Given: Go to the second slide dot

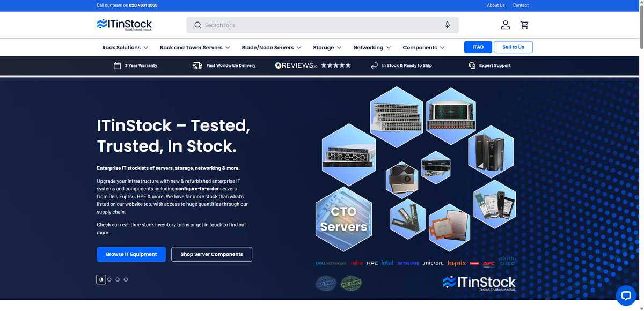Looking at the screenshot, I should tap(109, 279).
